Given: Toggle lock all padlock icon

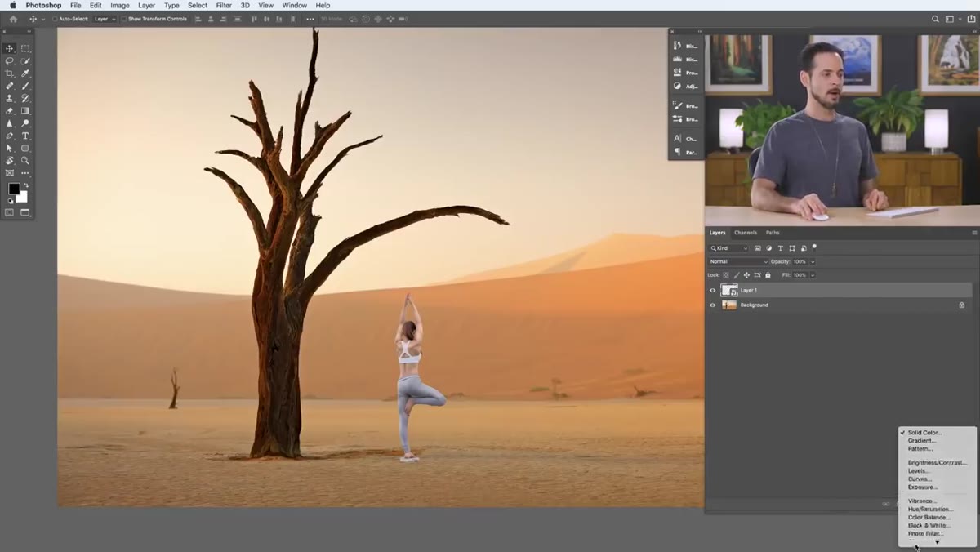Looking at the screenshot, I should (768, 275).
